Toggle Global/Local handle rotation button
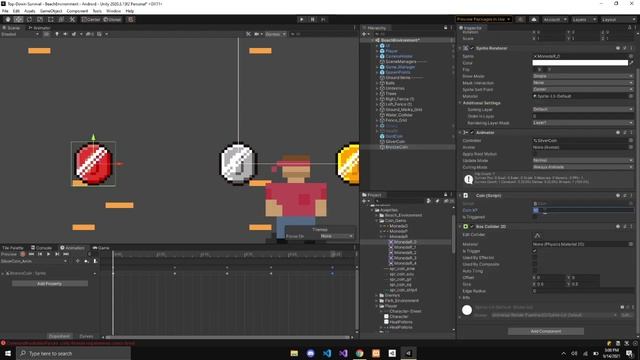The width and height of the screenshot is (640, 360). point(112,19)
